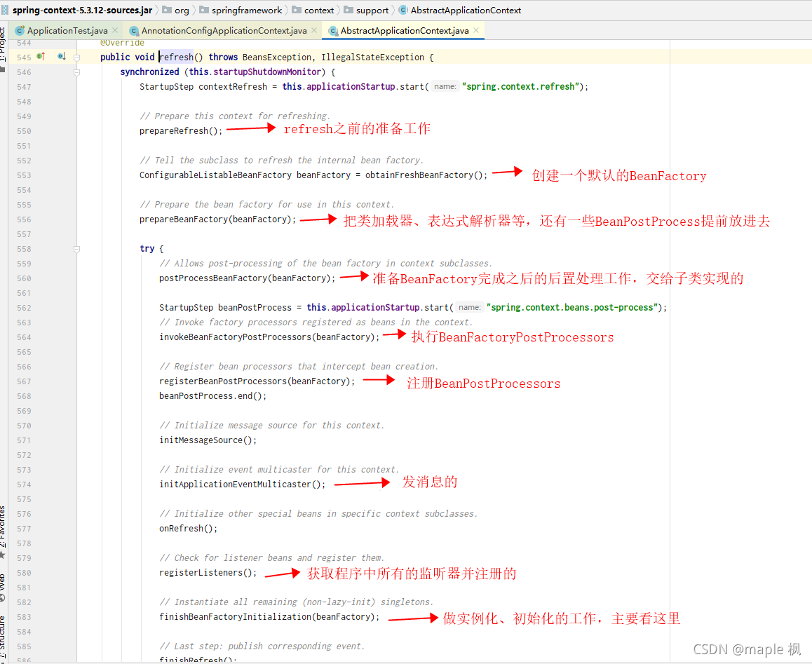
Task: Click the folder icon beside org breadcrumb
Action: (168, 10)
